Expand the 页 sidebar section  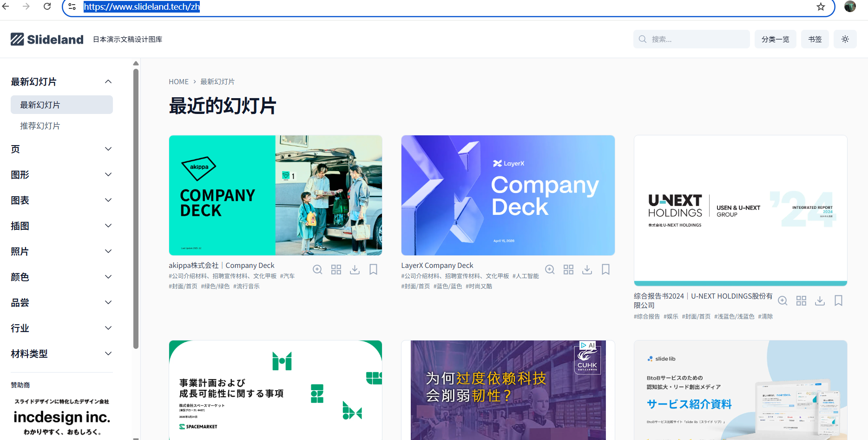click(x=108, y=149)
